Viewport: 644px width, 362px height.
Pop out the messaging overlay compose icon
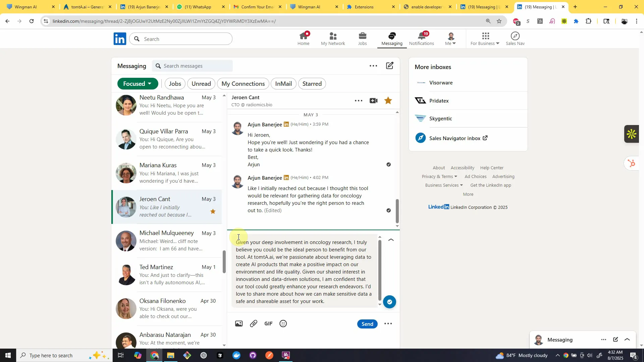tap(615, 340)
